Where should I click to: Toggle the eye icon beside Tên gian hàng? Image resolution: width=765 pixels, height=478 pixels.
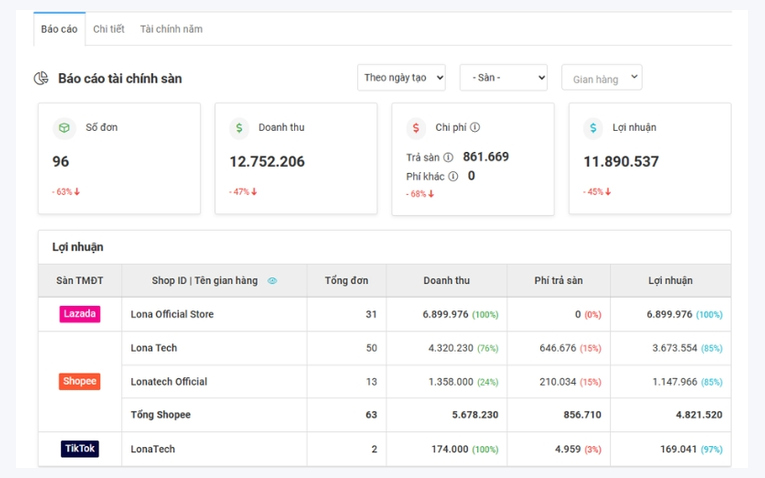point(272,280)
